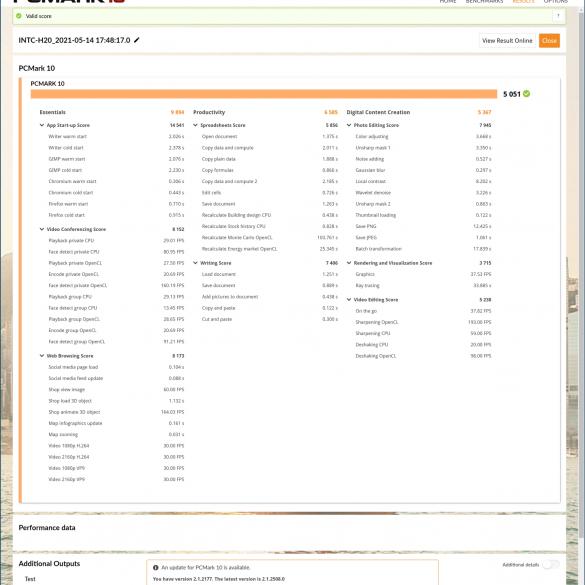
Task: Click the info icon in update notification
Action: pyautogui.click(x=156, y=567)
